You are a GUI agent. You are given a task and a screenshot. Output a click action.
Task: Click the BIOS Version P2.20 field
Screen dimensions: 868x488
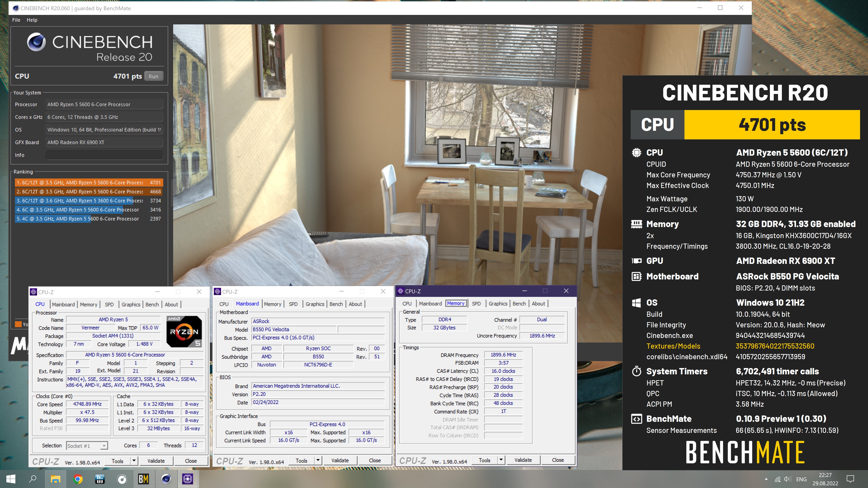point(318,394)
